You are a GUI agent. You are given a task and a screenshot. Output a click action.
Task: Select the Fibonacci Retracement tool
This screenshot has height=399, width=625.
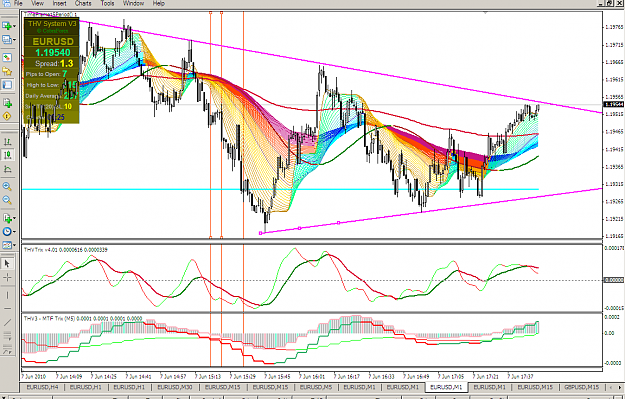(7, 350)
